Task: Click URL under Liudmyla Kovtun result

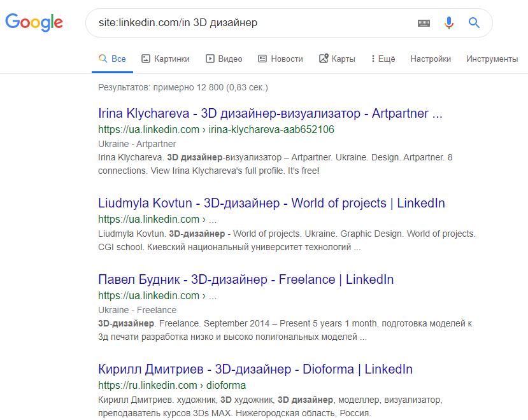Action: pos(157,220)
